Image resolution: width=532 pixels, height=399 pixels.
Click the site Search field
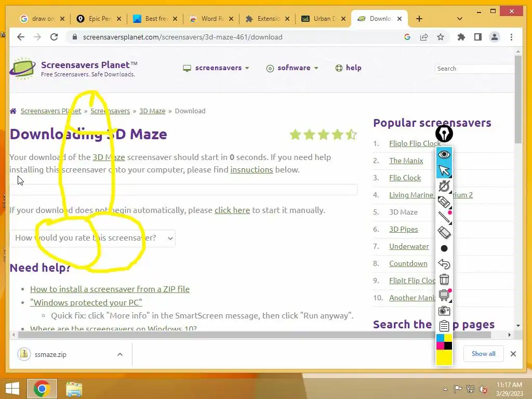coord(474,69)
